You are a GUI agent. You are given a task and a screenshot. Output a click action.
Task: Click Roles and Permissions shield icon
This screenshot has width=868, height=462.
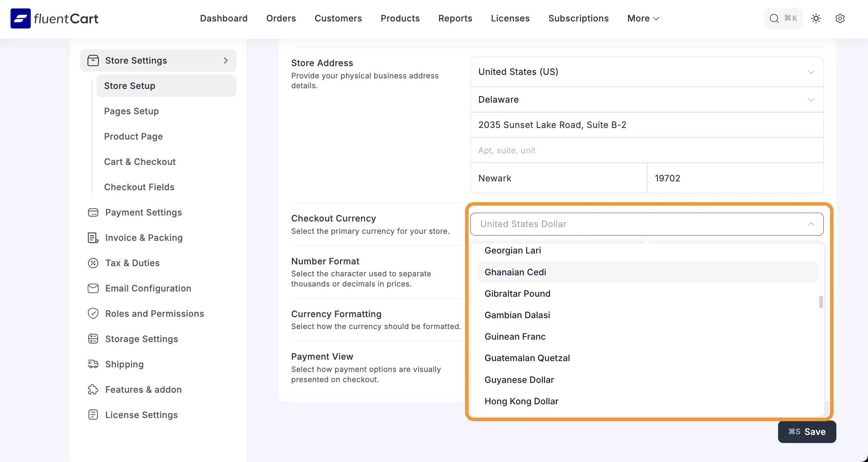(x=93, y=314)
